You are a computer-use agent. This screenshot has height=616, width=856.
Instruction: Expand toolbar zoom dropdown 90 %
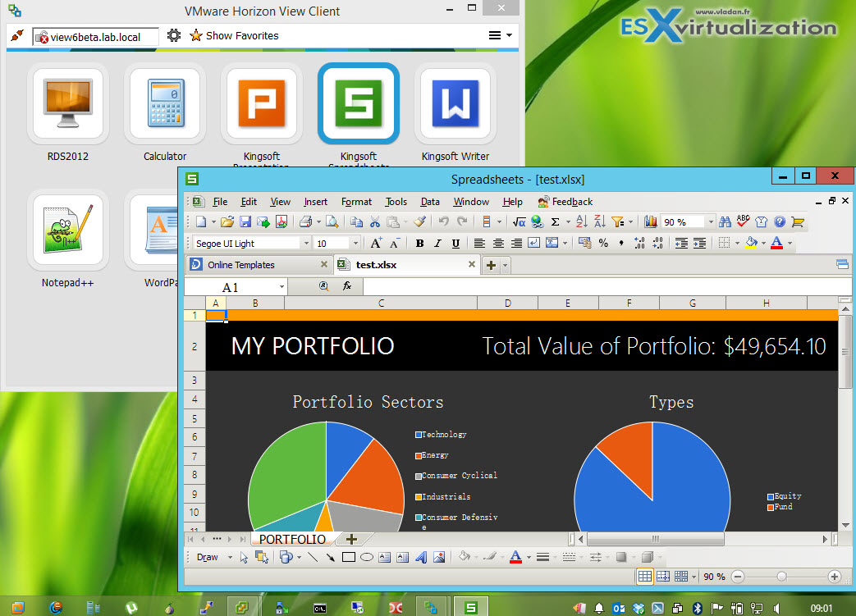[x=711, y=221]
